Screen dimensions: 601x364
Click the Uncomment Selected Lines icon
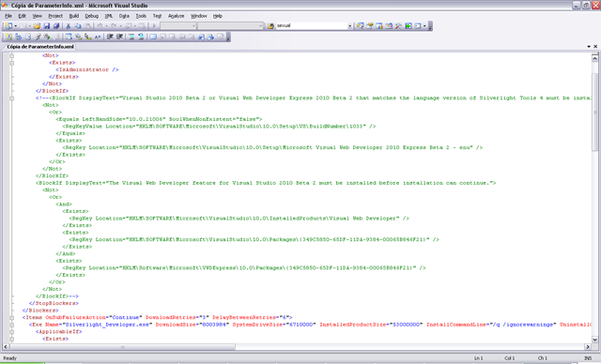tap(141, 37)
